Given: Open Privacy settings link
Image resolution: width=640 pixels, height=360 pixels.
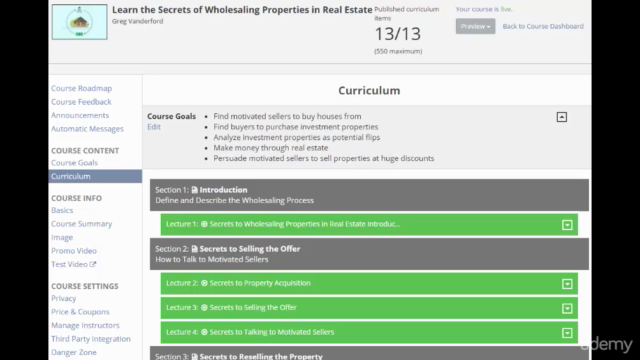Looking at the screenshot, I should point(64,298).
